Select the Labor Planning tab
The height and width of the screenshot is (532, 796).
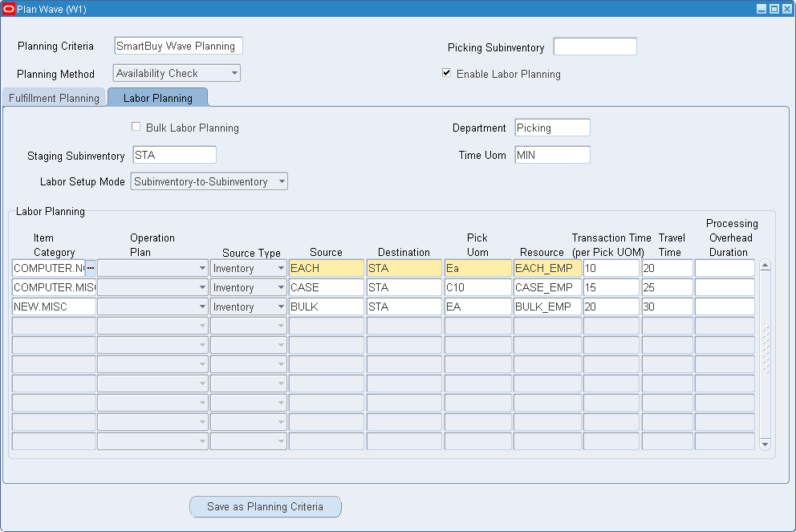click(158, 97)
